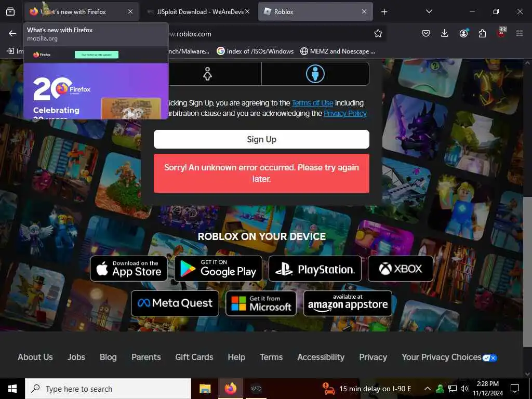Click the amazon appstore badge

[x=348, y=303]
